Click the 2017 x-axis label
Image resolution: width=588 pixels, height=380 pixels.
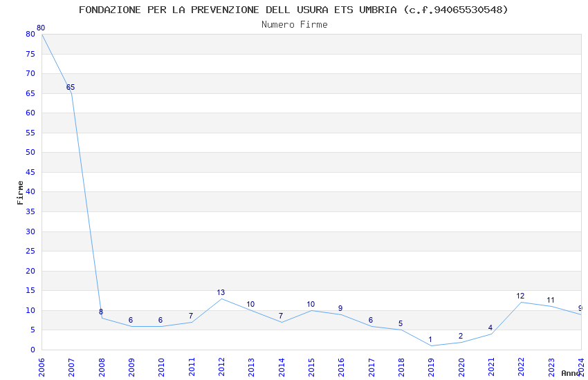(x=371, y=368)
